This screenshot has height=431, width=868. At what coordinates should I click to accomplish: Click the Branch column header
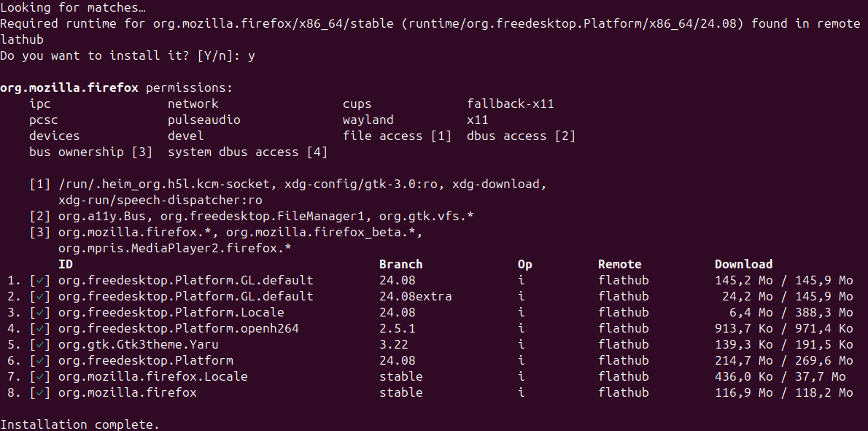point(400,264)
